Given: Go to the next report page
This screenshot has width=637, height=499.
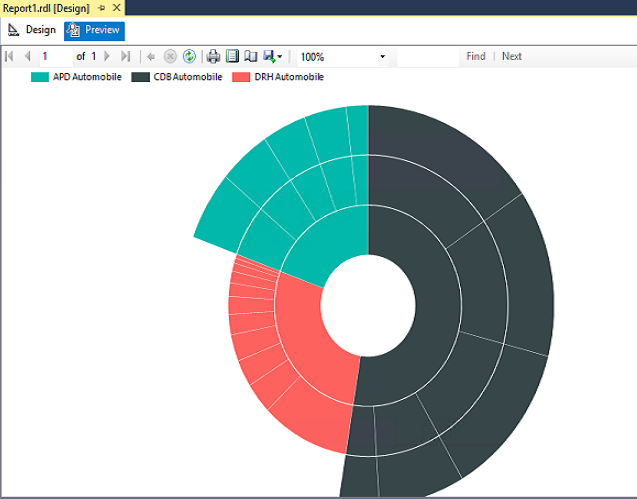Looking at the screenshot, I should (x=108, y=57).
